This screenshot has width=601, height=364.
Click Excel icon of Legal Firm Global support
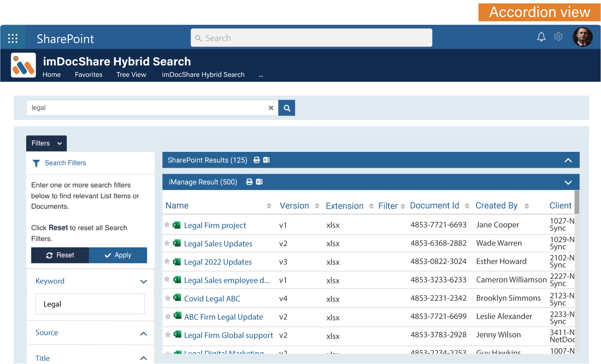(178, 334)
